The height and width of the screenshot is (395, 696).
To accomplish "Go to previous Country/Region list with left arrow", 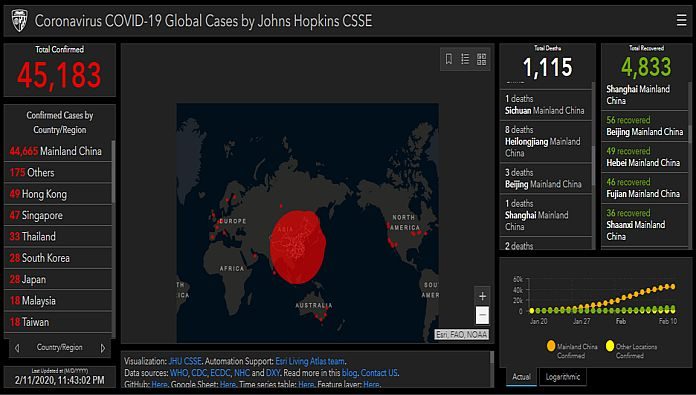I will (17, 348).
